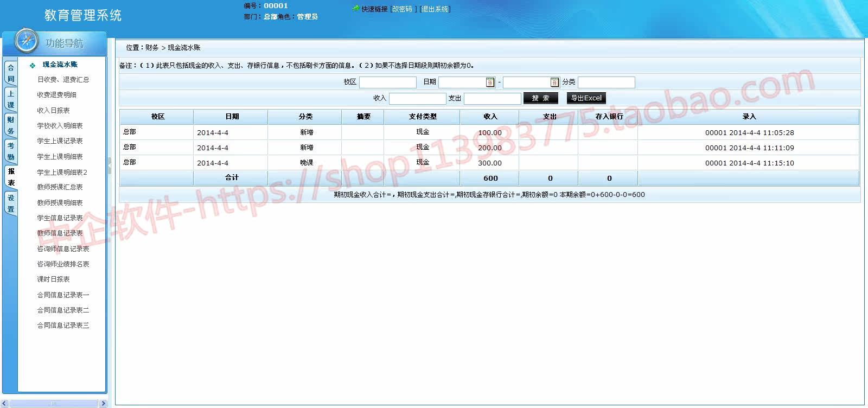
Task: Focus the start date input field
Action: click(x=462, y=82)
